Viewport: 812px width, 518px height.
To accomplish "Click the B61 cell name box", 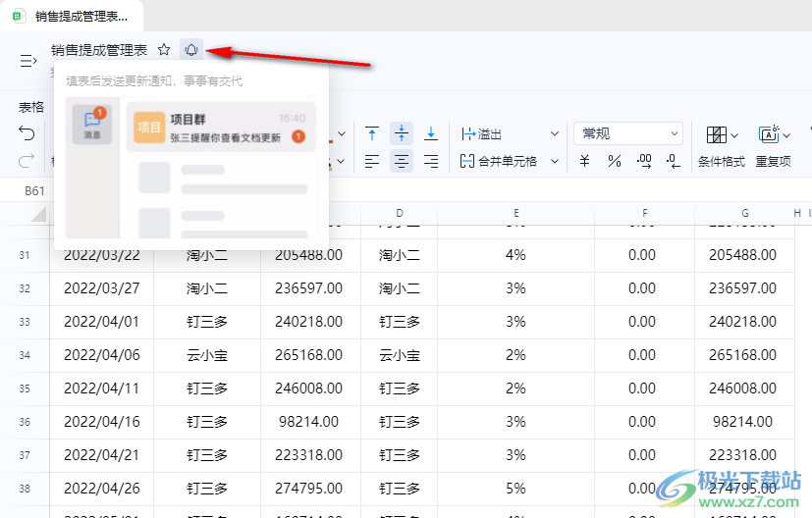I will (x=35, y=190).
